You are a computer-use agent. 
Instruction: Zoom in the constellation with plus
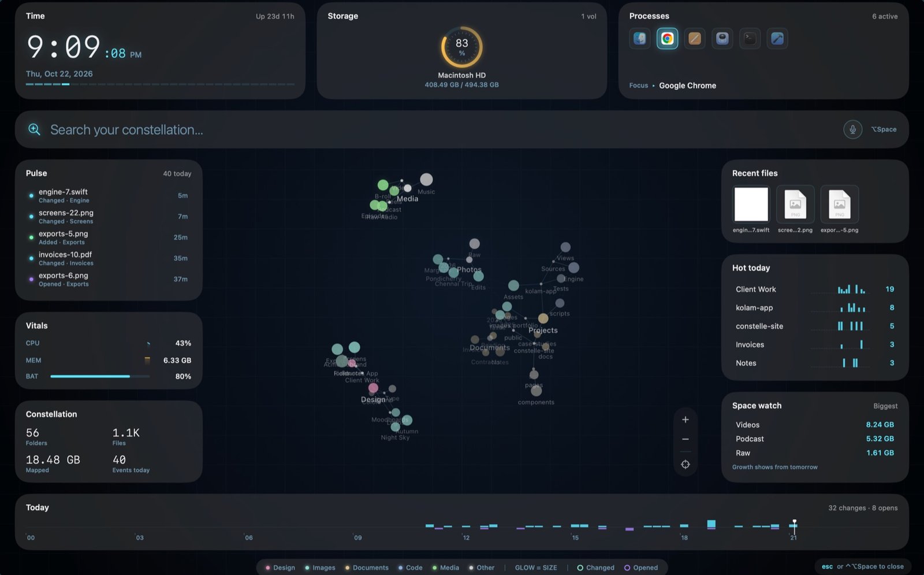pos(685,420)
